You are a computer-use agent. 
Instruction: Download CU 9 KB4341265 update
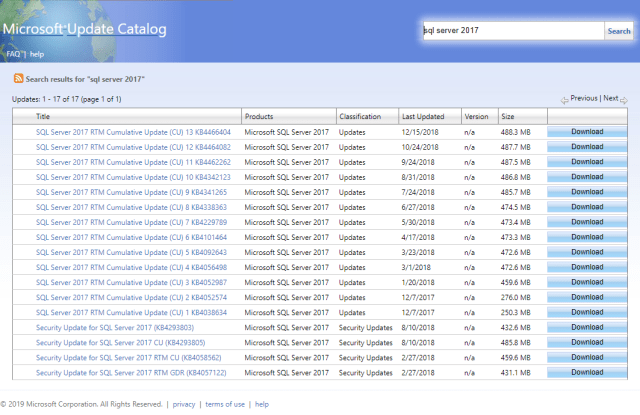587,192
